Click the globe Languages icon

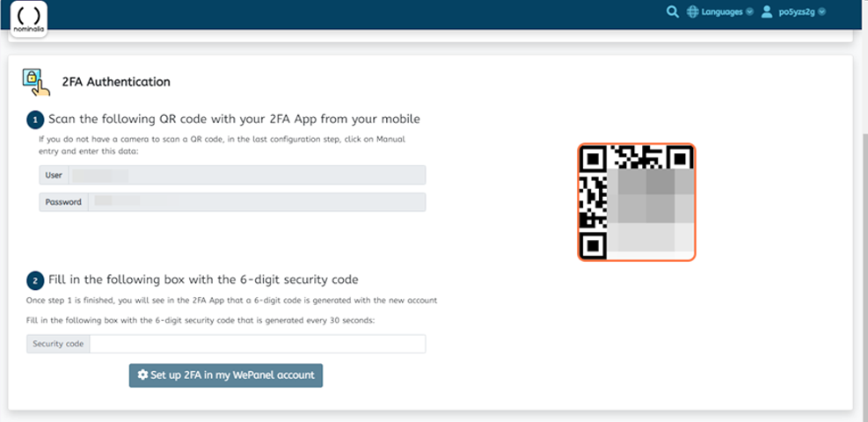(692, 11)
